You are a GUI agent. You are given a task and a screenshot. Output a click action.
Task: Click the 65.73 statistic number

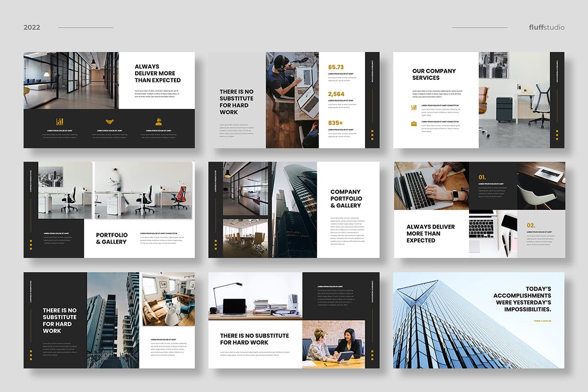(x=336, y=67)
